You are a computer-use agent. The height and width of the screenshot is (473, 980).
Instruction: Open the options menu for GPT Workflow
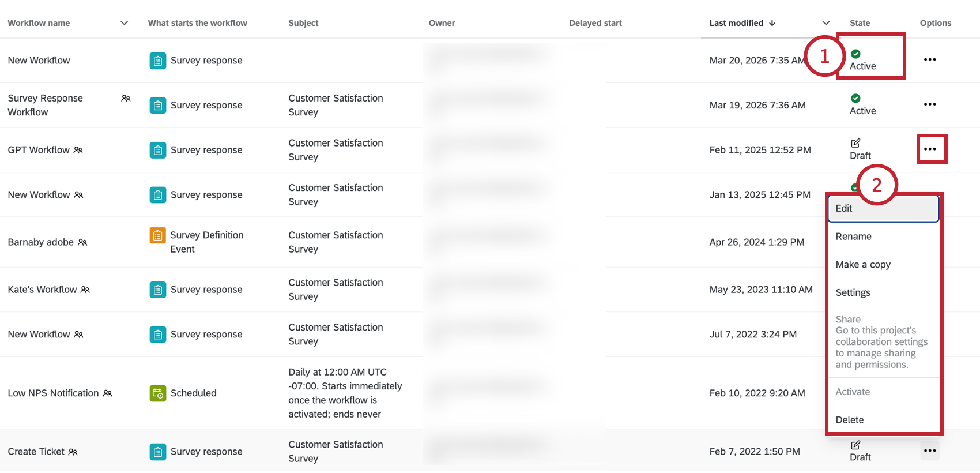click(930, 149)
